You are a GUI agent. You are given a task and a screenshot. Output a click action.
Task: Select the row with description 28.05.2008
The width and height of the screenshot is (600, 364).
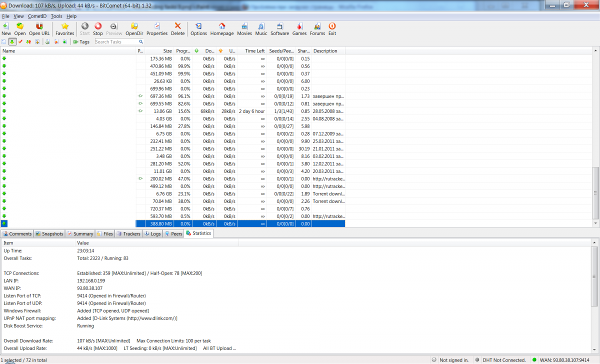point(172,111)
